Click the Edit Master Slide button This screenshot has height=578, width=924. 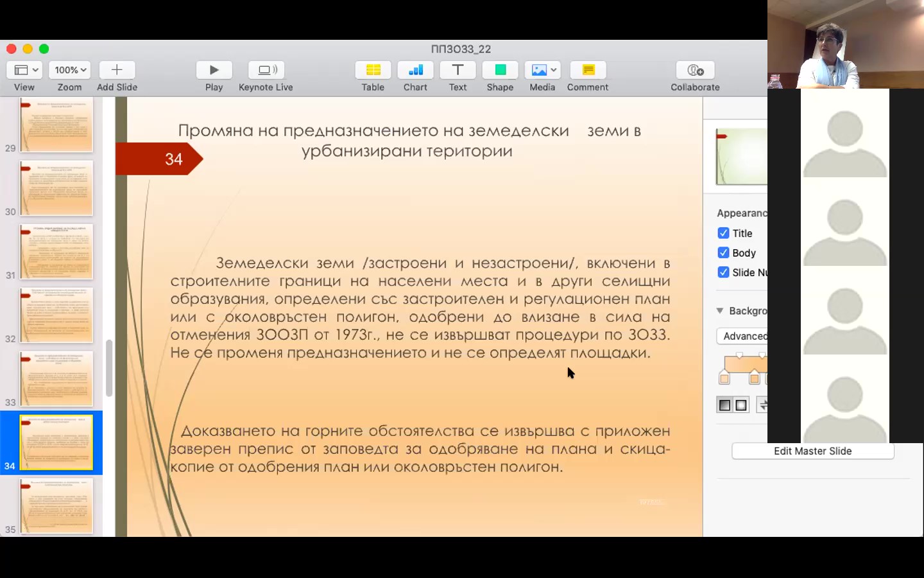[x=812, y=451]
